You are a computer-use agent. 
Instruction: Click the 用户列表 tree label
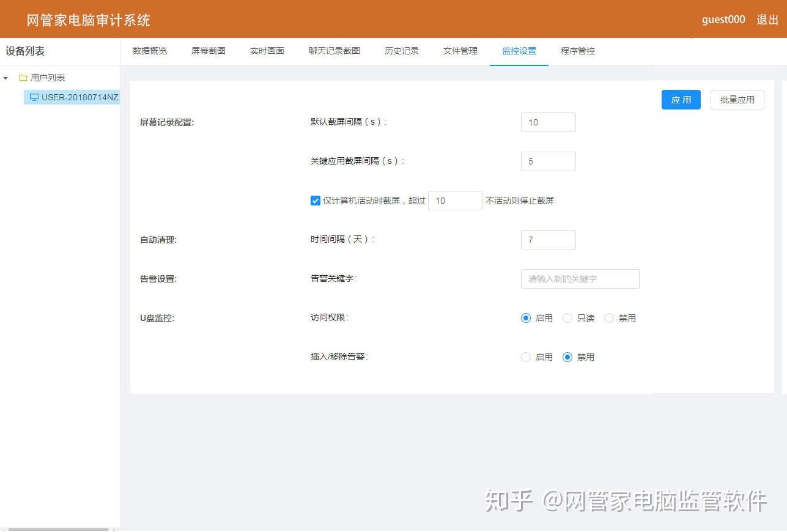48,78
